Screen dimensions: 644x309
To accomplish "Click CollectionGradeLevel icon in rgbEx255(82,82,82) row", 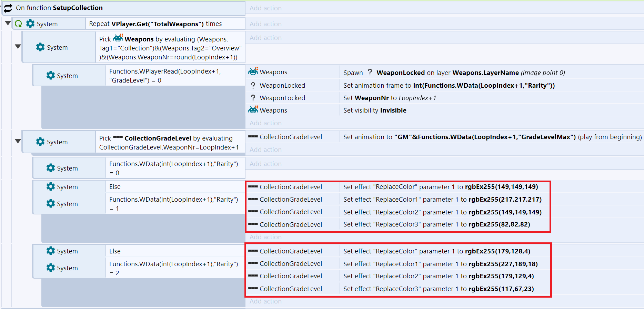I will tap(253, 224).
